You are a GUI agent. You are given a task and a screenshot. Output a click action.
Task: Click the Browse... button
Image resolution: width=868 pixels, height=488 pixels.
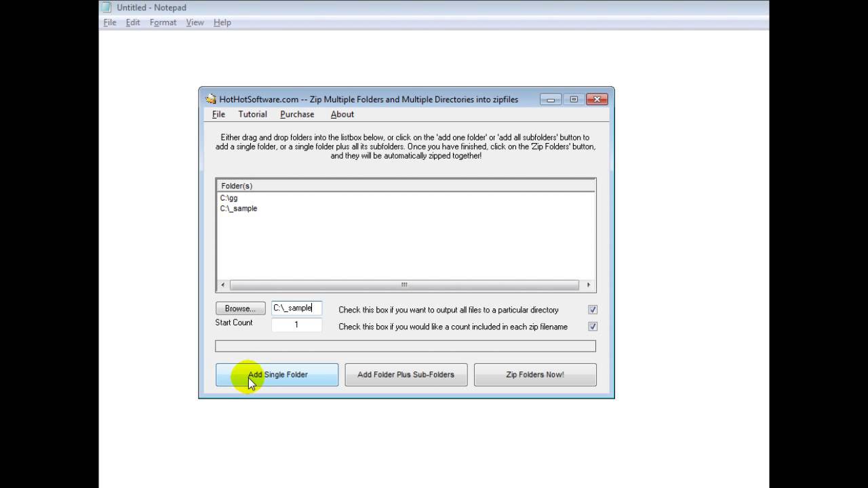241,308
